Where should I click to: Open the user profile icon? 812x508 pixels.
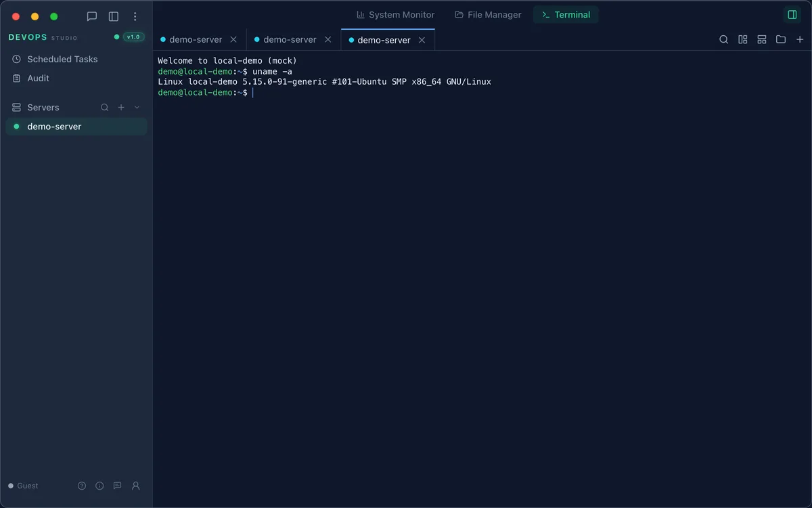click(135, 486)
